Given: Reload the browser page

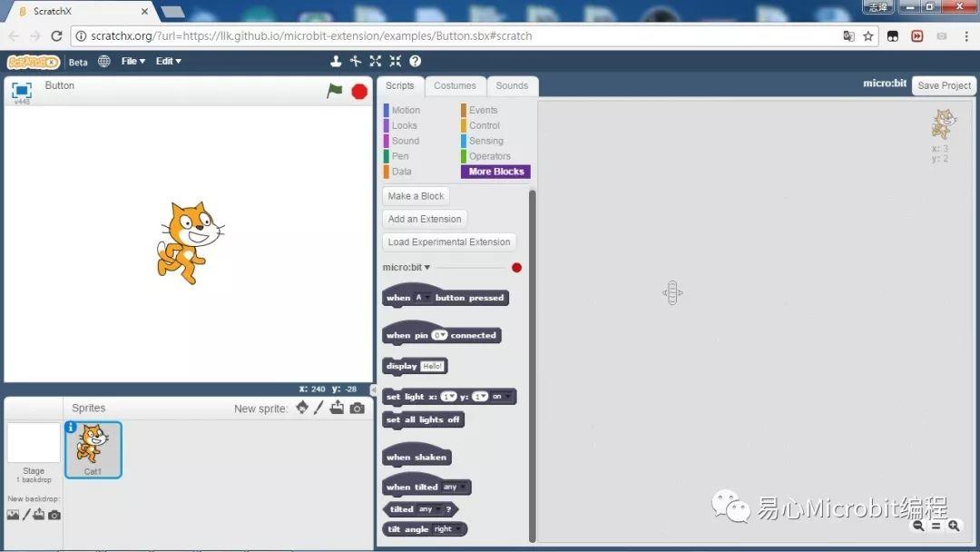Looking at the screenshot, I should click(56, 36).
